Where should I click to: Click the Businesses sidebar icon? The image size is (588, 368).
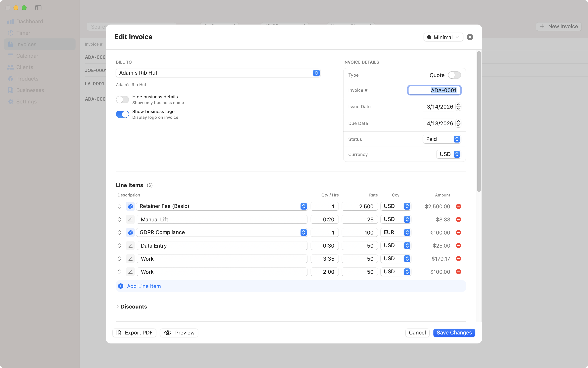coord(10,90)
